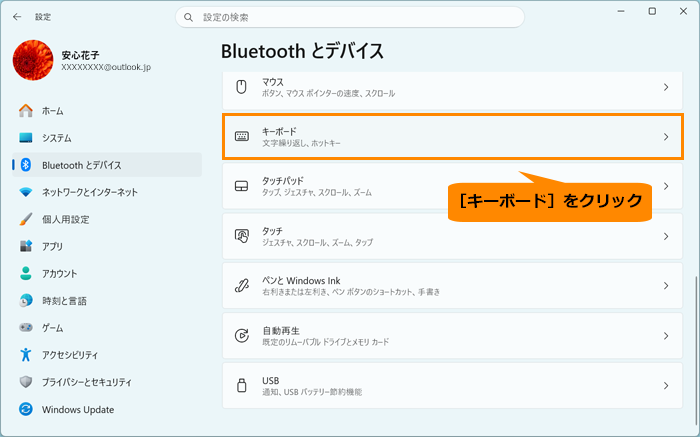
Task: Click the 設定 window title text
Action: click(43, 17)
